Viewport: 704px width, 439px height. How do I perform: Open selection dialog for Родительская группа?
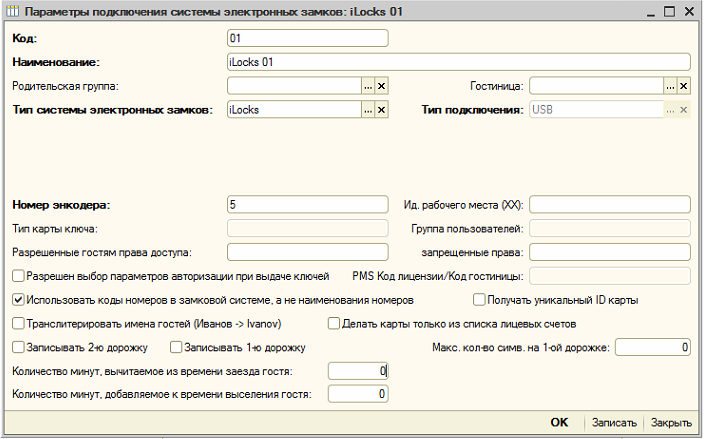(368, 86)
